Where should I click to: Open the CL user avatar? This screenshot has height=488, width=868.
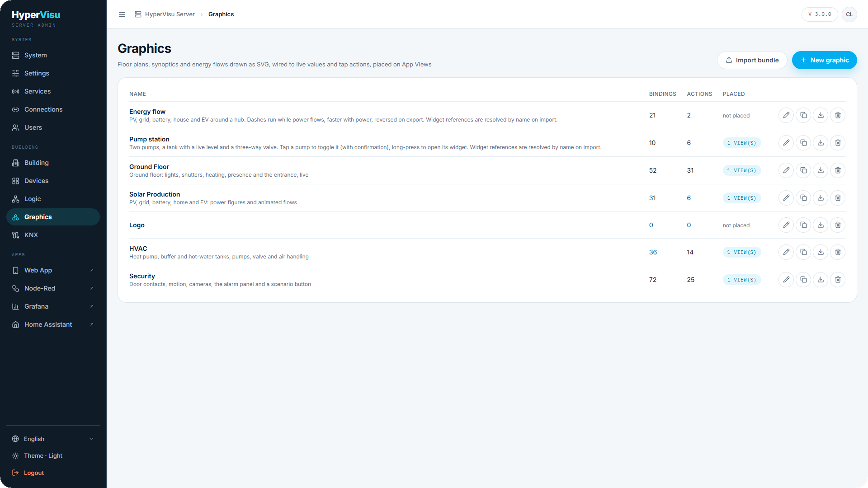[x=849, y=14]
